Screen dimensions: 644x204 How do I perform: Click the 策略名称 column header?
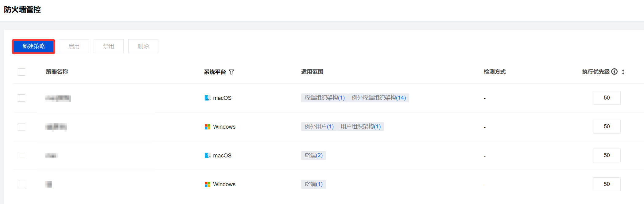coord(57,72)
